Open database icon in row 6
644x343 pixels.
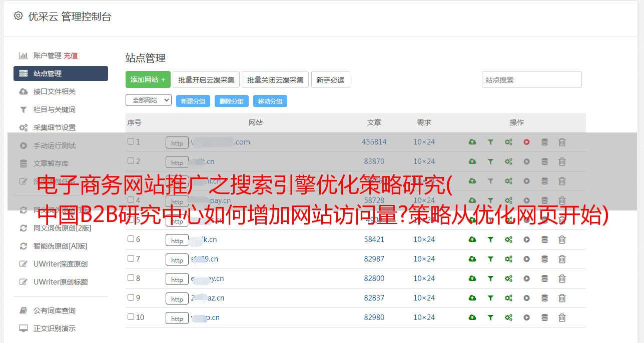pyautogui.click(x=544, y=239)
